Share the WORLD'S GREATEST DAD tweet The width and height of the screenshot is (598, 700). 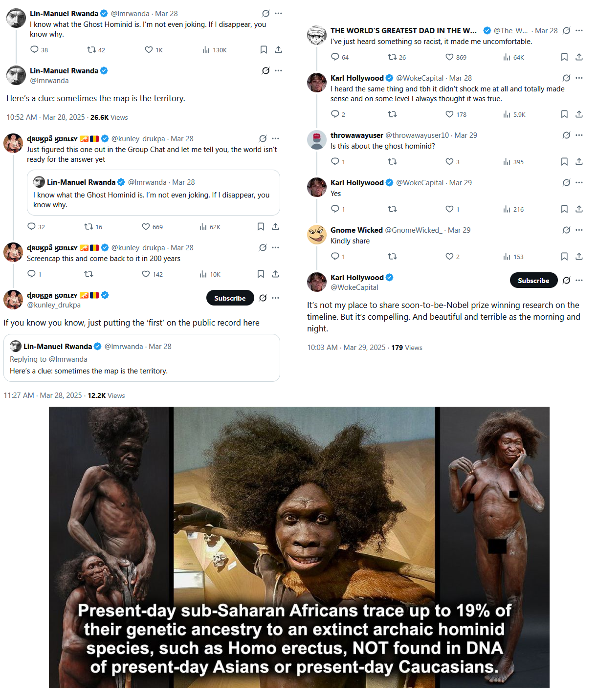[x=579, y=57]
